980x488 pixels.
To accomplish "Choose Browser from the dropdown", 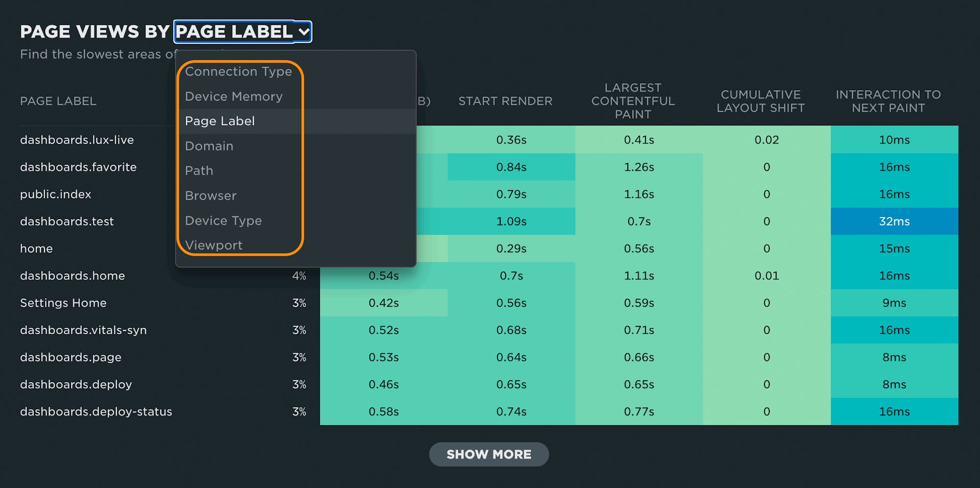I will pyautogui.click(x=211, y=195).
